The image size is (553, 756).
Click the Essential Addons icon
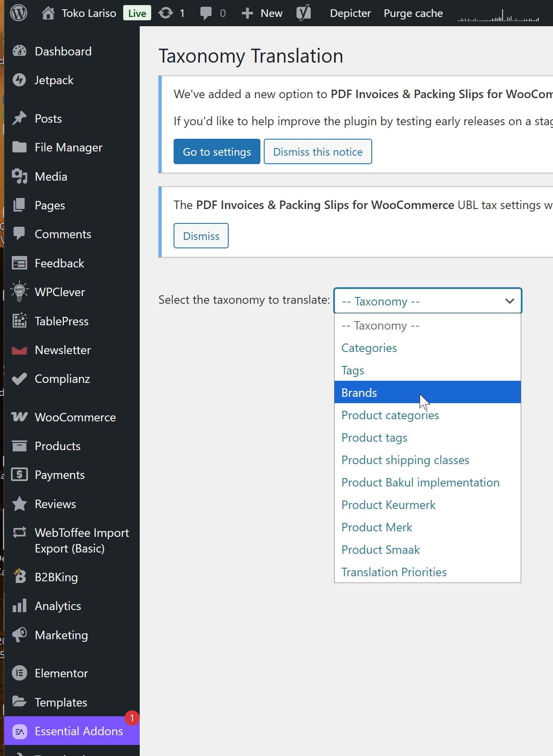(x=20, y=731)
